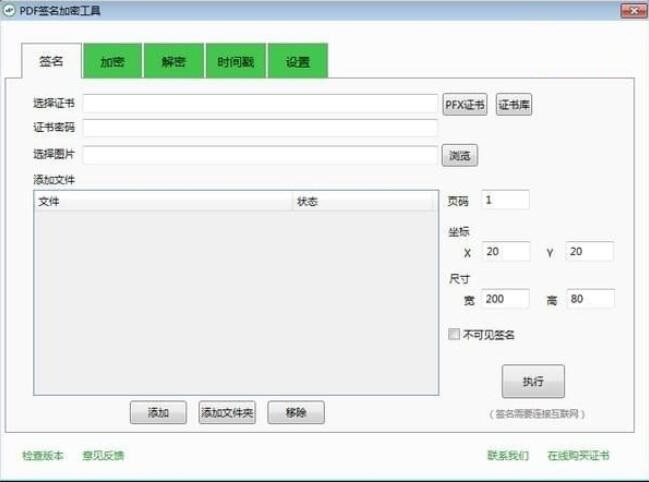The height and width of the screenshot is (482, 649).
Task: Click the 选择证书 text field
Action: coord(260,103)
